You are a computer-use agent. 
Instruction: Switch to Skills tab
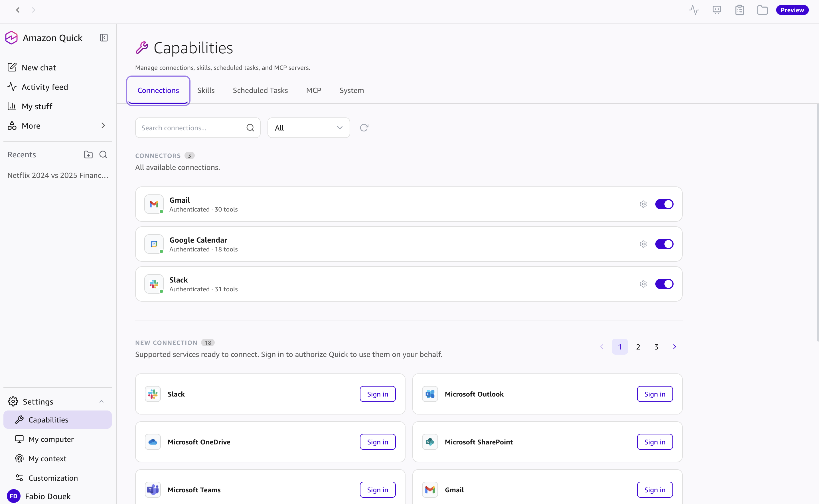click(206, 90)
